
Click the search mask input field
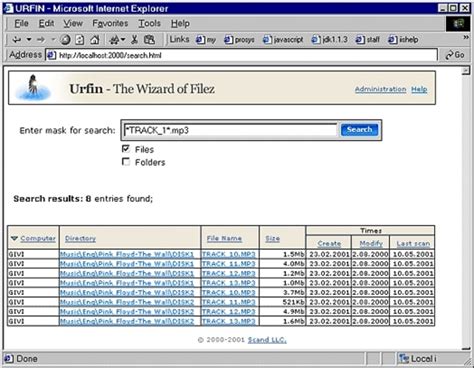(230, 130)
